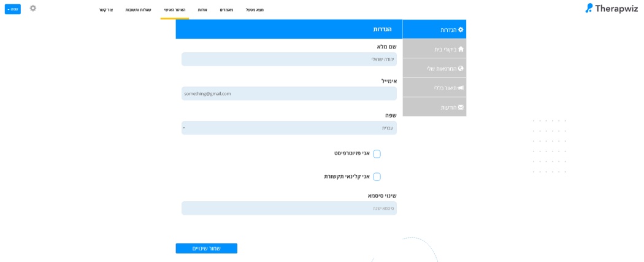Click the שינוי סיסמא label
Screen dimensions: 644x262
(382, 196)
